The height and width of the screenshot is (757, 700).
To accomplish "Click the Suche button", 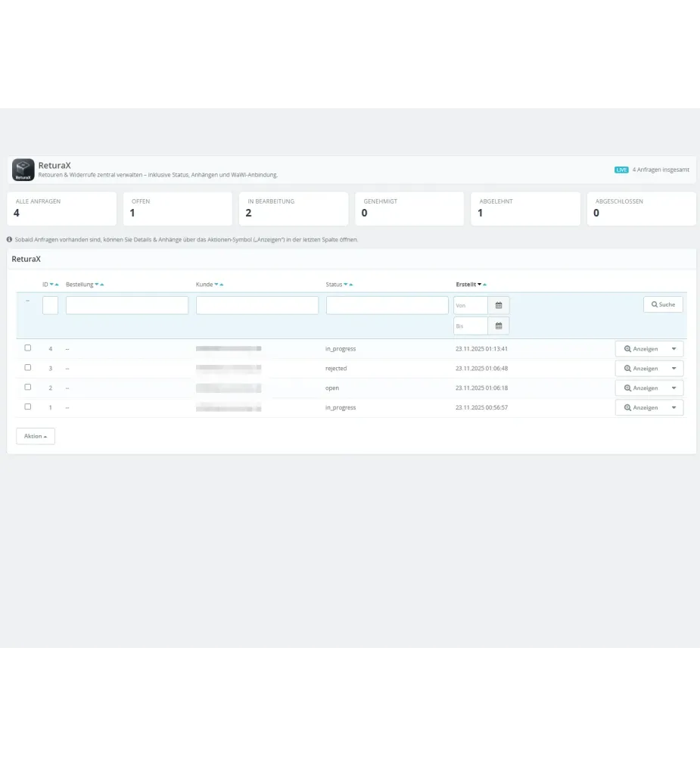I will tap(663, 304).
